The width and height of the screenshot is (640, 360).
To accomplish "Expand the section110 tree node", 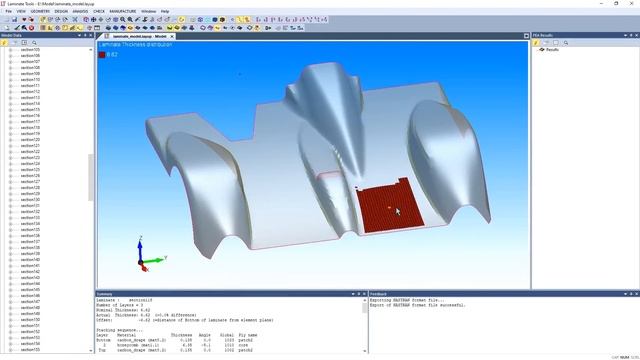I will click(10, 80).
